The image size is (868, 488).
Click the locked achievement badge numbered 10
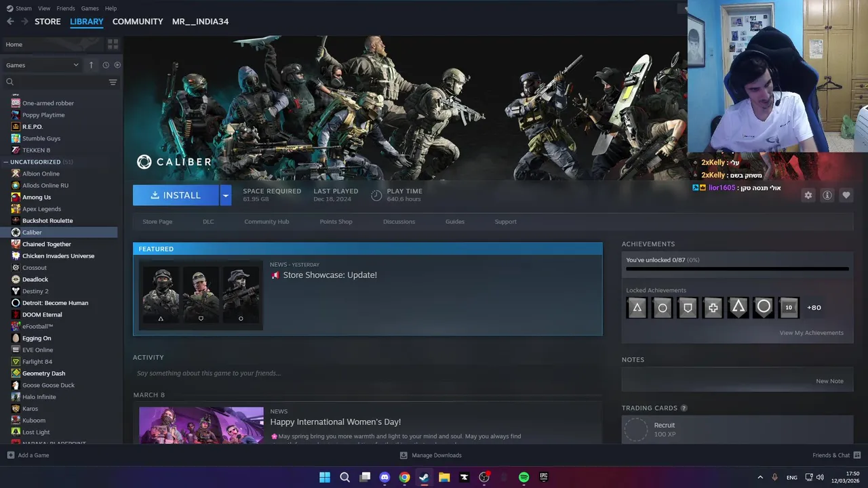pos(789,308)
